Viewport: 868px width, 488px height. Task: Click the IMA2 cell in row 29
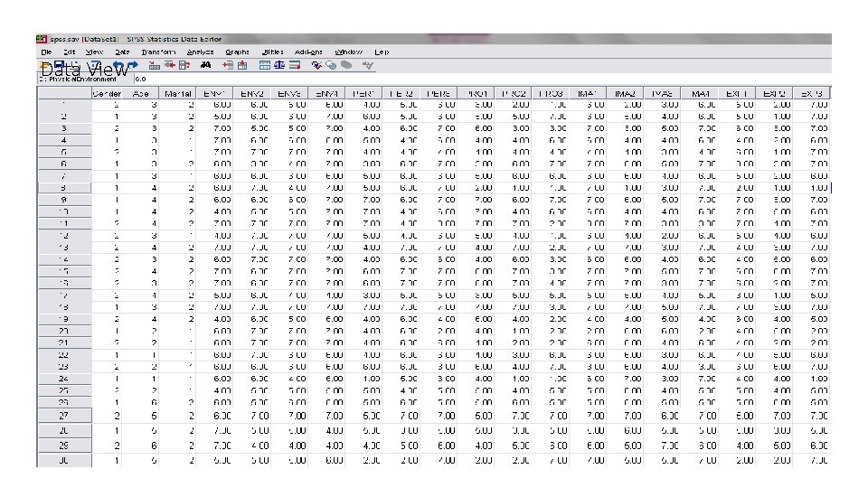pyautogui.click(x=625, y=446)
